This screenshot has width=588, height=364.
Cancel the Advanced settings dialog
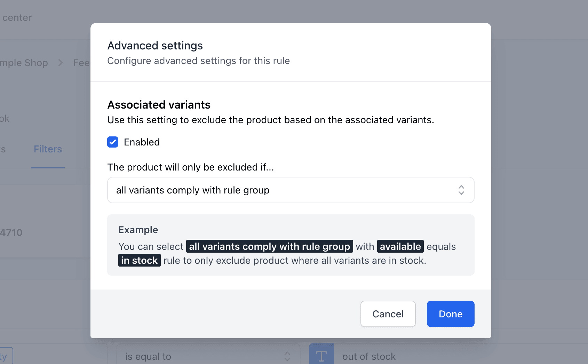tap(388, 314)
